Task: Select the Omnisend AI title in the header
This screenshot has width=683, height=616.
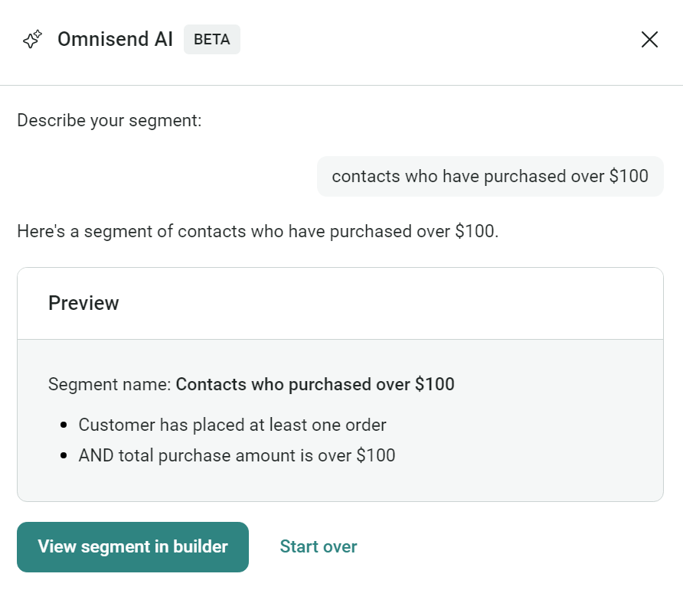Action: (x=115, y=39)
